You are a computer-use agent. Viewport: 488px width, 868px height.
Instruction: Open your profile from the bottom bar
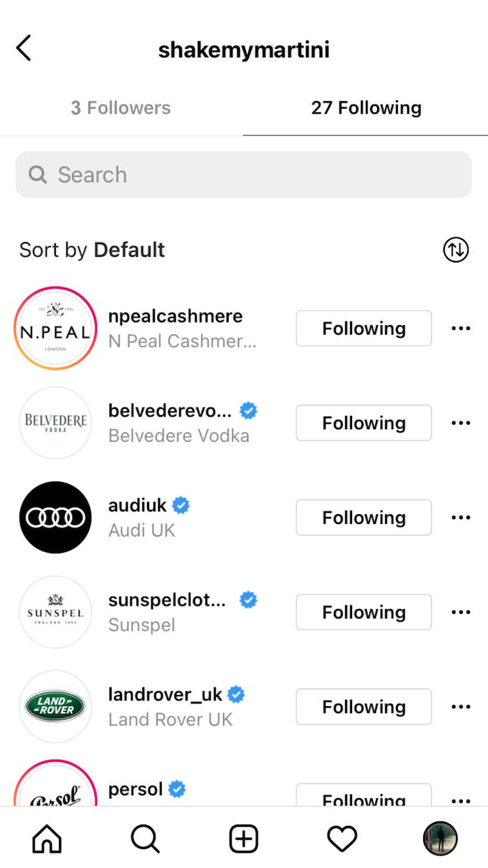[441, 839]
